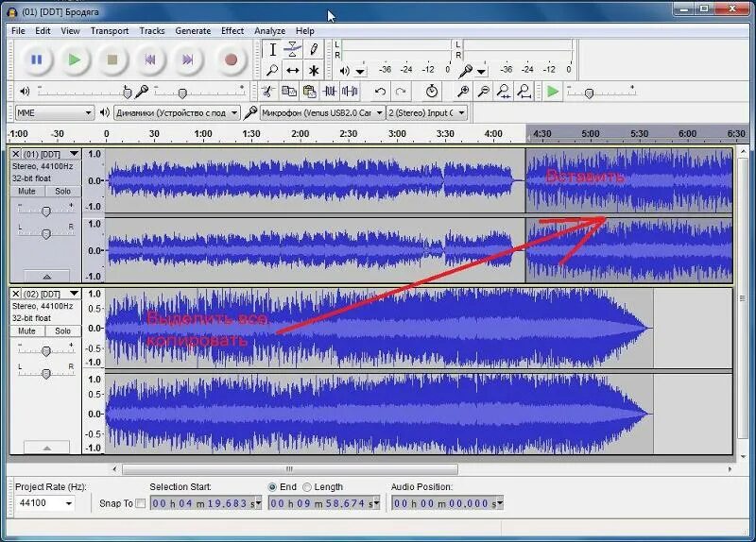Select the Time Shift tool
The height and width of the screenshot is (542, 756).
(x=293, y=70)
